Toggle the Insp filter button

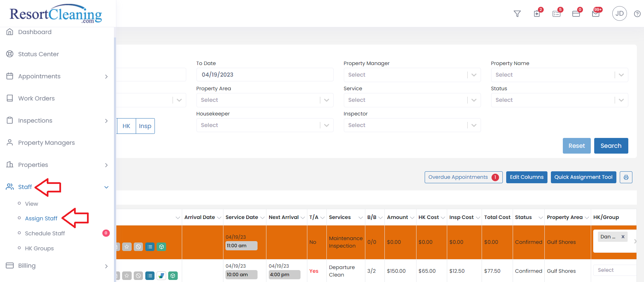(x=145, y=126)
